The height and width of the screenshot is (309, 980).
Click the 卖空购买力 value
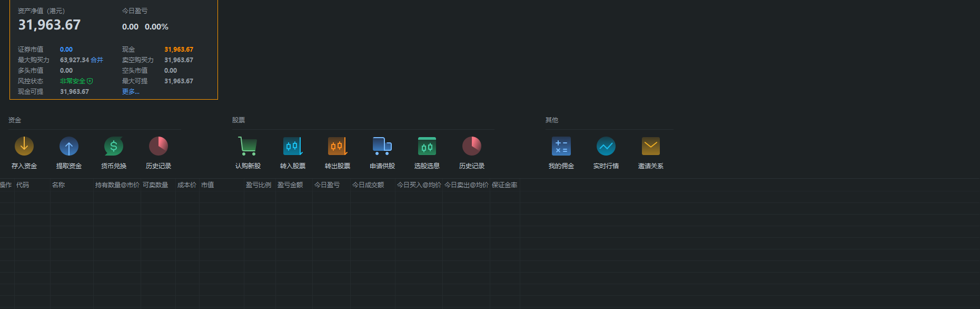click(179, 60)
